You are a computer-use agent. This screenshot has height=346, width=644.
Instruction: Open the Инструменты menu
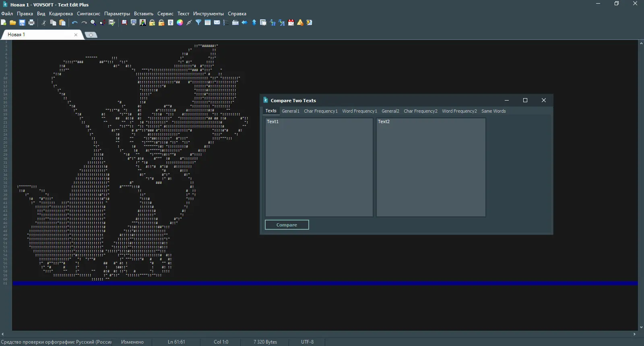(x=208, y=14)
